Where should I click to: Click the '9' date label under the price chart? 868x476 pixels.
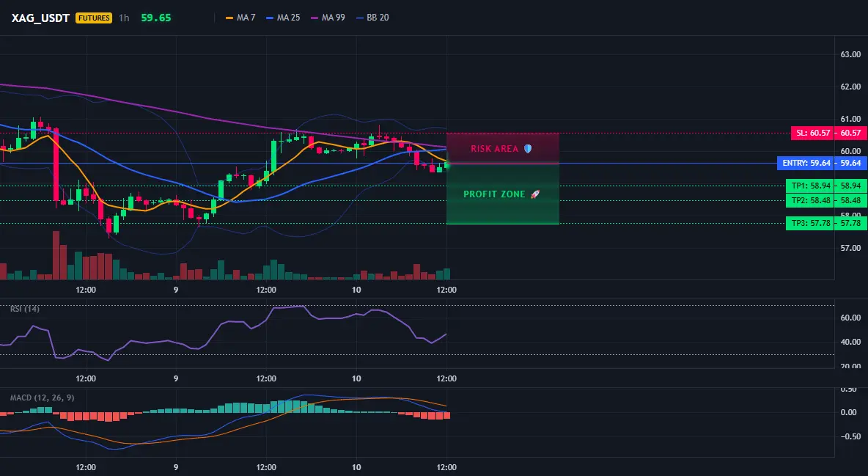pyautogui.click(x=176, y=290)
